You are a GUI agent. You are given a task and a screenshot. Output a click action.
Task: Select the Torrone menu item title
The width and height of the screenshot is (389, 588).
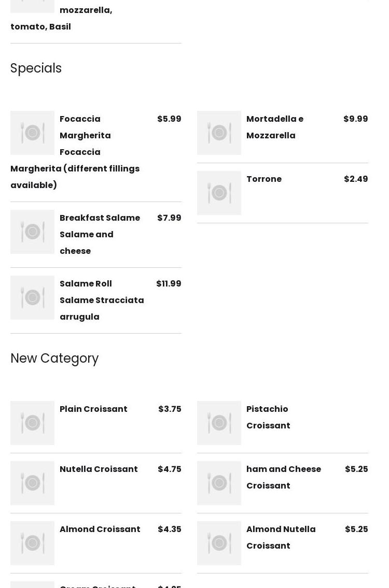pos(264,179)
